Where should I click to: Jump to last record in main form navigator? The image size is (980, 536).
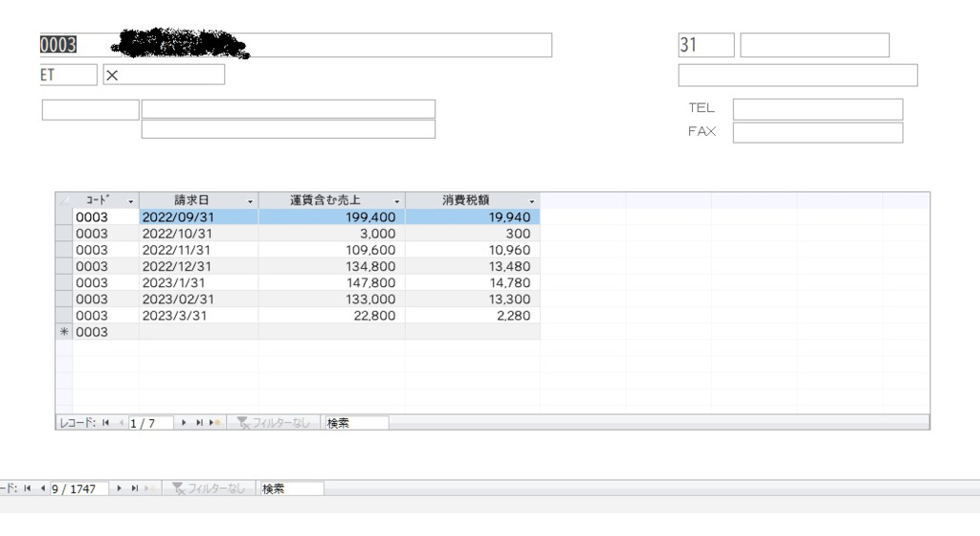[135, 488]
